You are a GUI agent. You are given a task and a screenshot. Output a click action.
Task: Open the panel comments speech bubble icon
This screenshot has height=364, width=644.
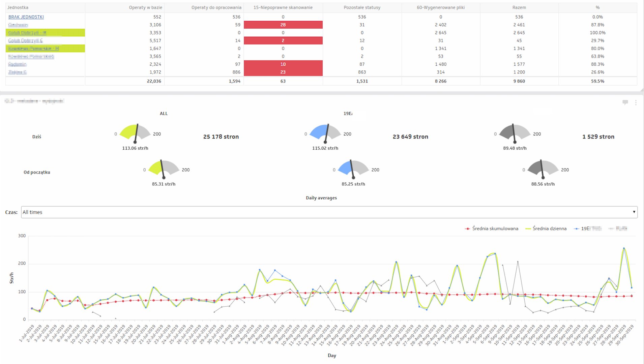(625, 102)
